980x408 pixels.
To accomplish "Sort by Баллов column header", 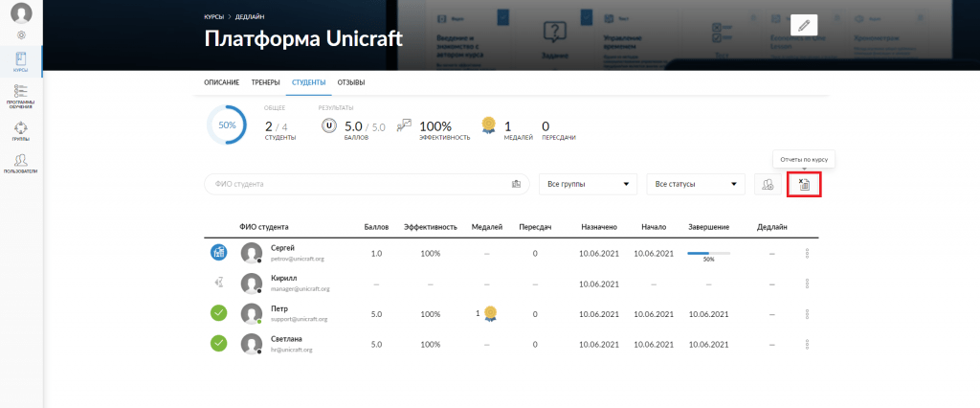I will point(377,227).
